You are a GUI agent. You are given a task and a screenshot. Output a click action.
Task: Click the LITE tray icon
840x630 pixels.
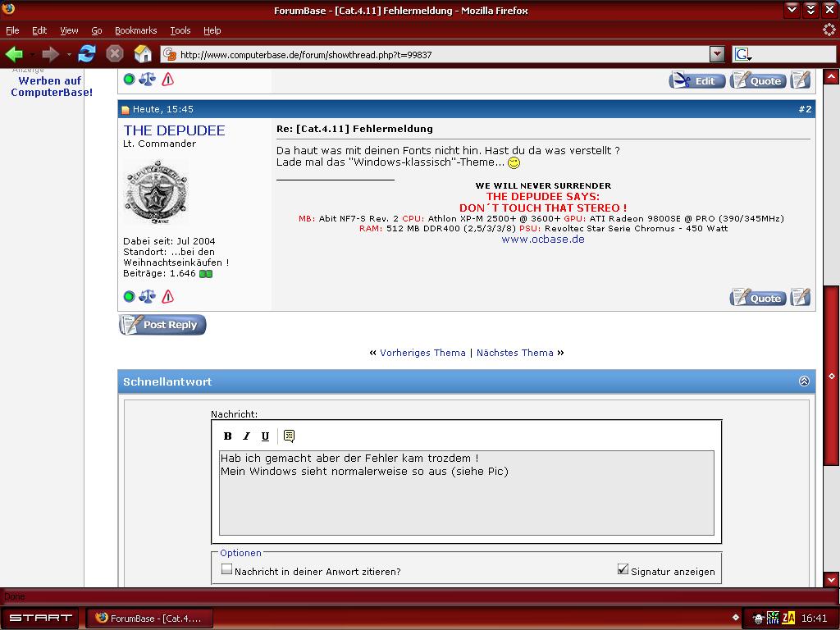coord(773,619)
